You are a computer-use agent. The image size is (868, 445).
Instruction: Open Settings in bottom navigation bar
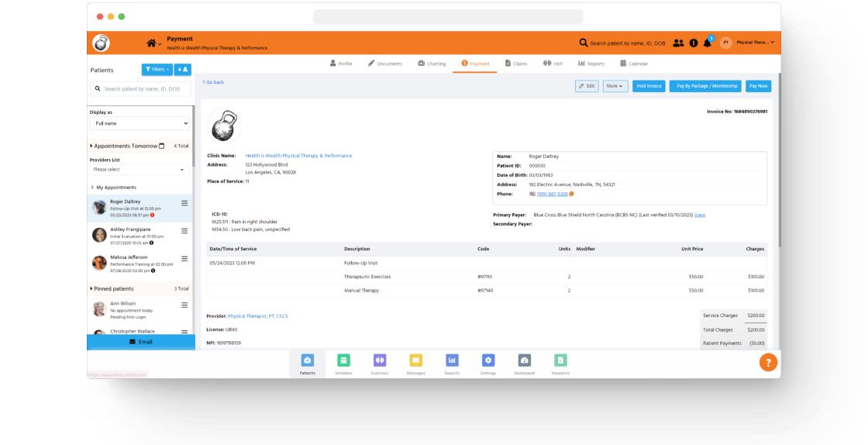click(x=487, y=364)
